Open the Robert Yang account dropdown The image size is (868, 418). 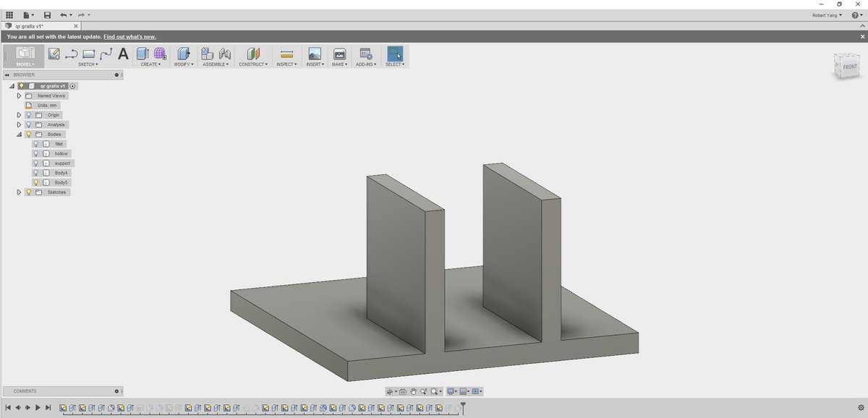pos(827,14)
